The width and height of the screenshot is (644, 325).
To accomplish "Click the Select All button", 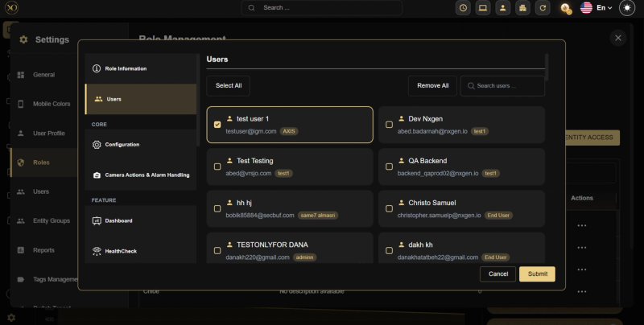I will pyautogui.click(x=229, y=86).
